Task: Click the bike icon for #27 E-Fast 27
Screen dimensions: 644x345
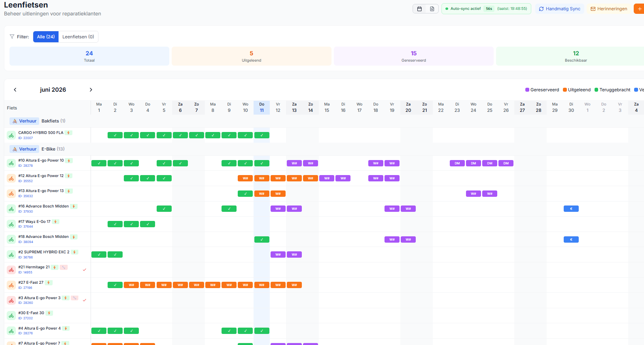Action: [x=11, y=285]
